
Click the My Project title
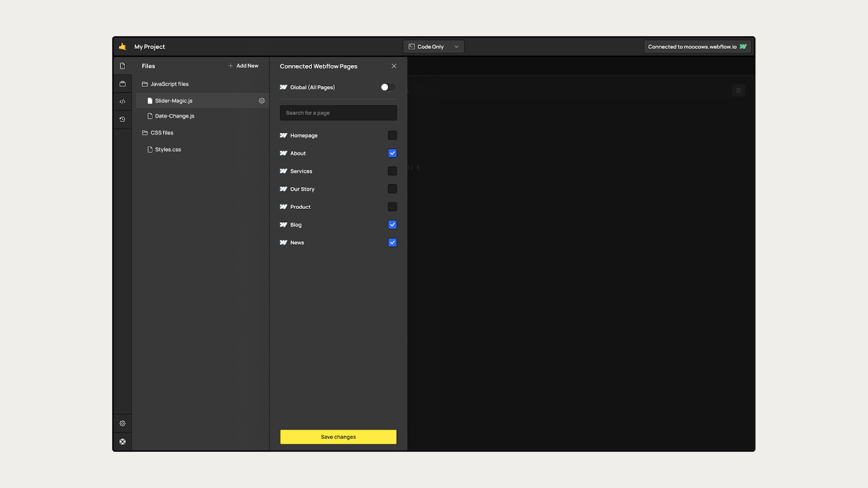[x=150, y=47]
